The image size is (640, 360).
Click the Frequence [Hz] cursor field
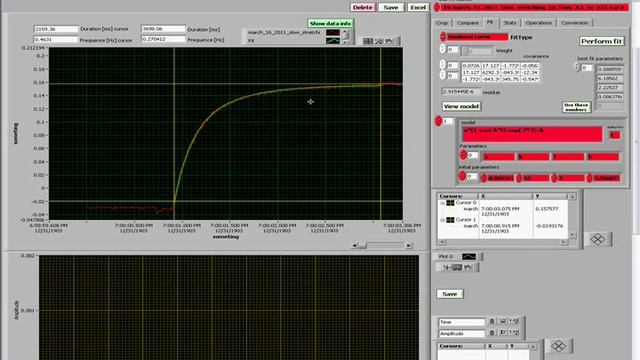[56, 40]
